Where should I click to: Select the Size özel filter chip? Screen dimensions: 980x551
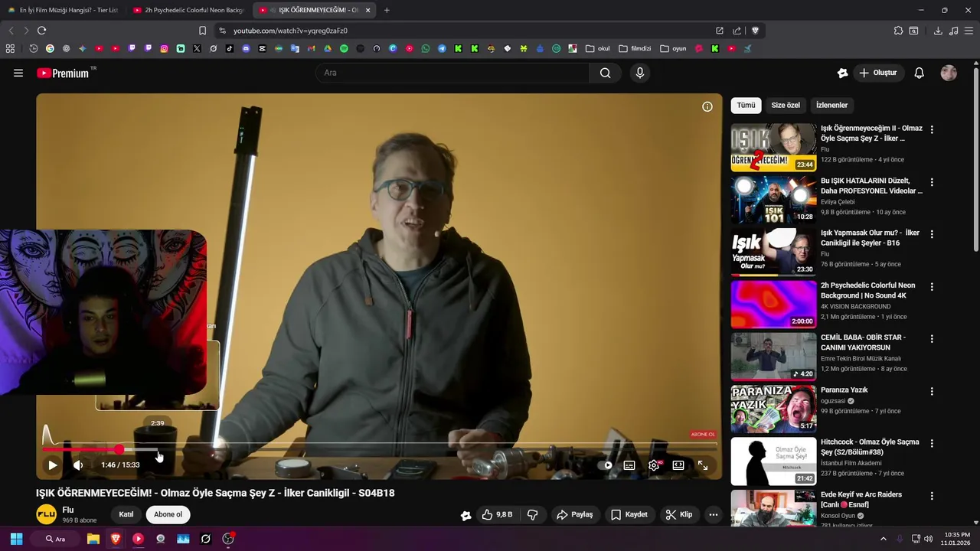point(786,105)
